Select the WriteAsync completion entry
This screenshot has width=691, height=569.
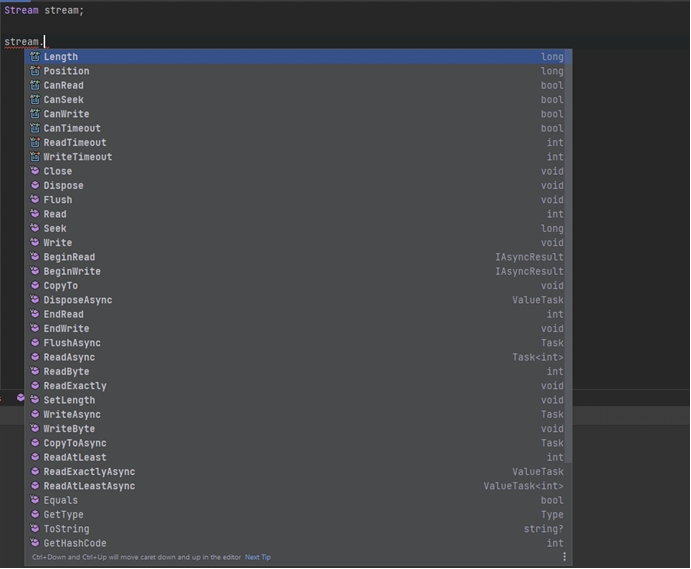click(x=72, y=414)
